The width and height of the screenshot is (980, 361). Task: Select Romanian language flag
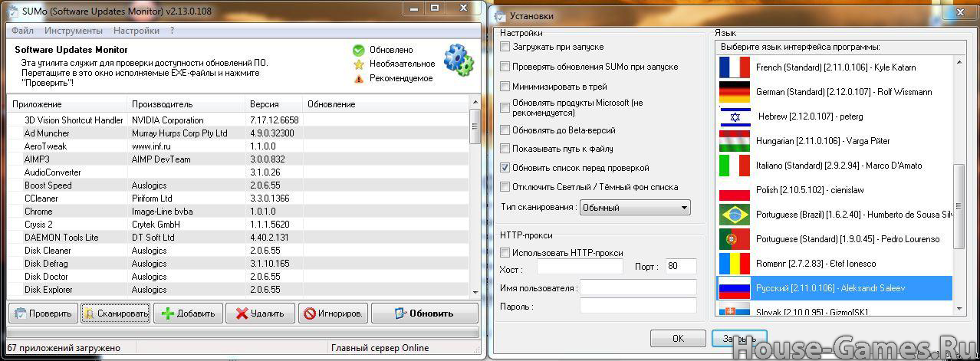click(735, 264)
